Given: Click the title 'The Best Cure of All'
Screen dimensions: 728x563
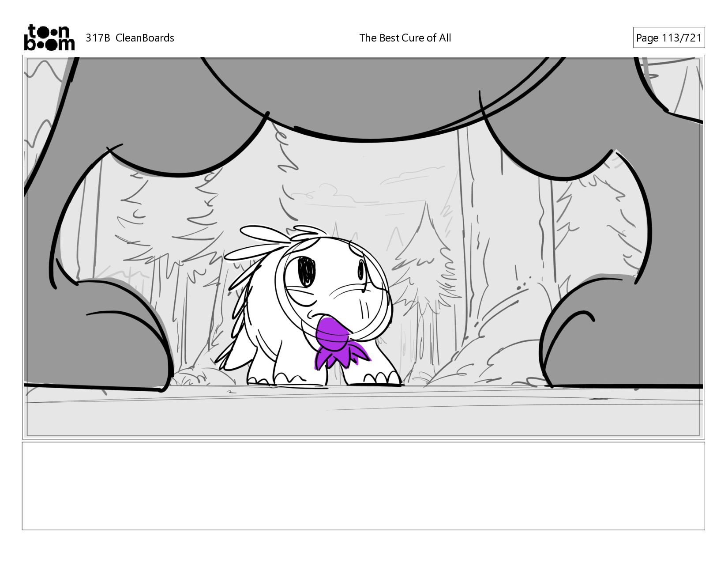Looking at the screenshot, I should coord(405,38).
